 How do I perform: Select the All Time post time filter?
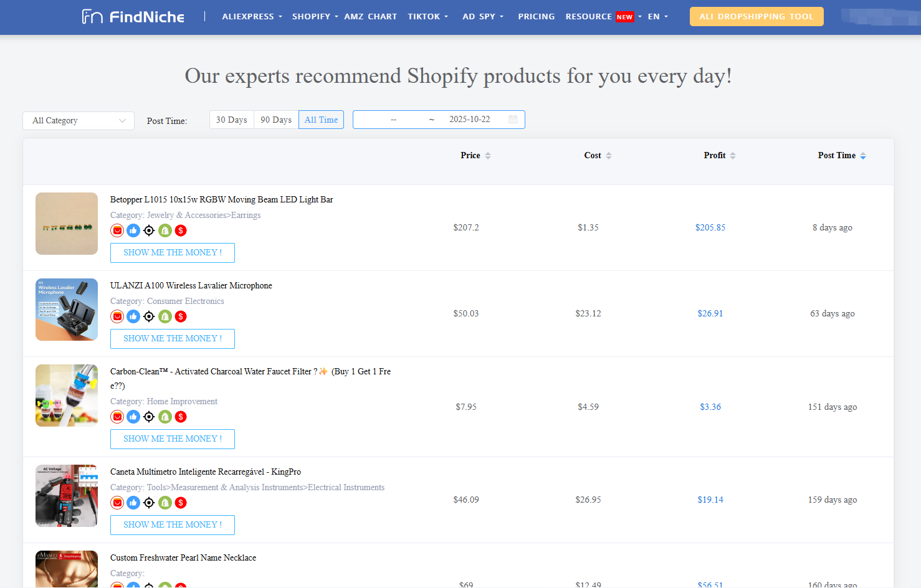(x=321, y=120)
